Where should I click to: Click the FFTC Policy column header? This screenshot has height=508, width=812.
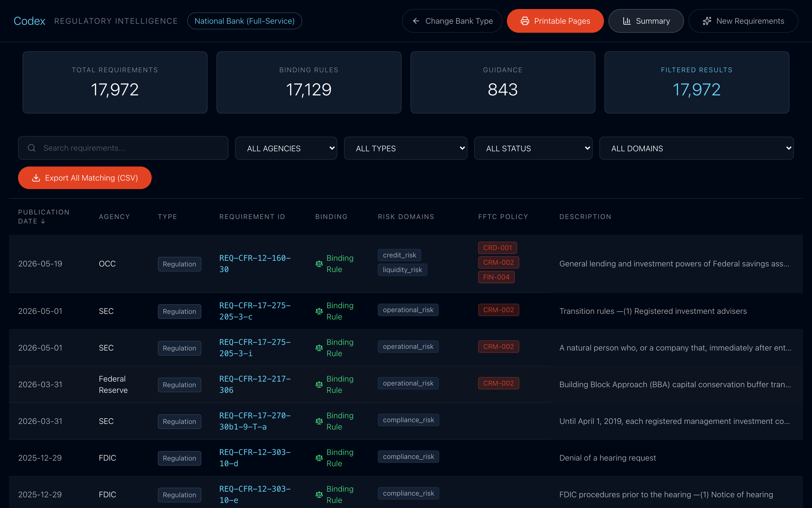(503, 217)
